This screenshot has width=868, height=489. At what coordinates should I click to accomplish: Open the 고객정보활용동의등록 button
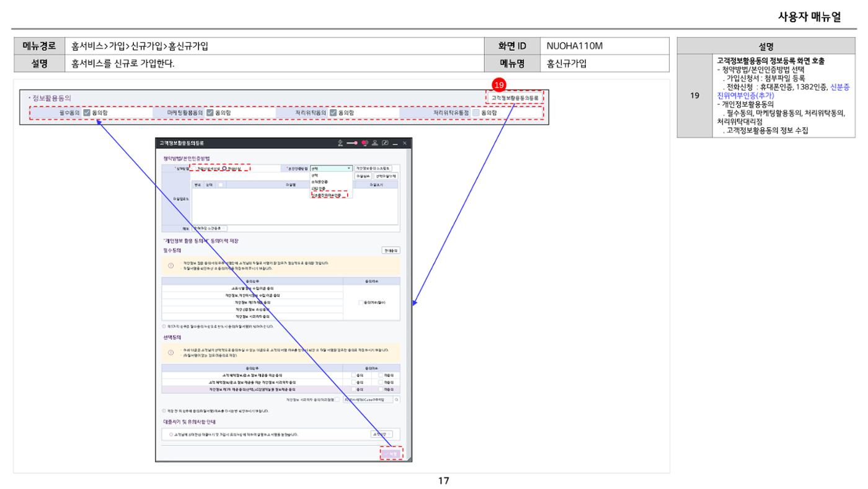click(x=514, y=97)
